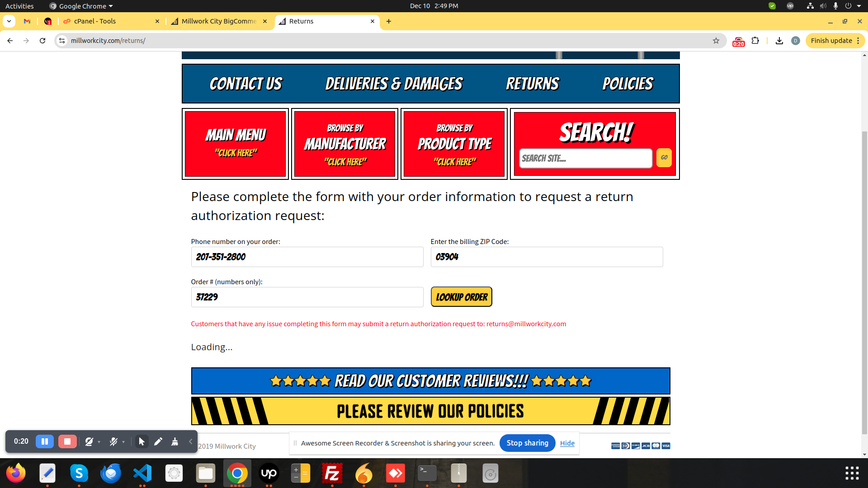Browse by Manufacturer tile

(x=344, y=144)
